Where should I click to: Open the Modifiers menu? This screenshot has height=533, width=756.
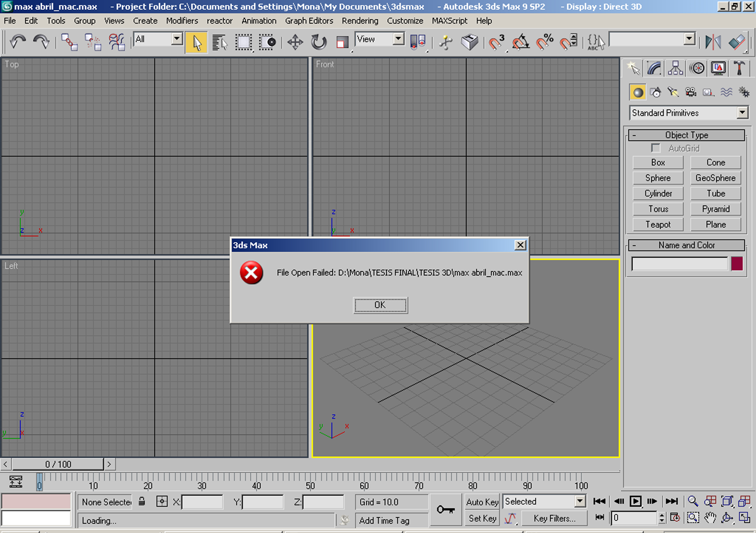pos(182,21)
